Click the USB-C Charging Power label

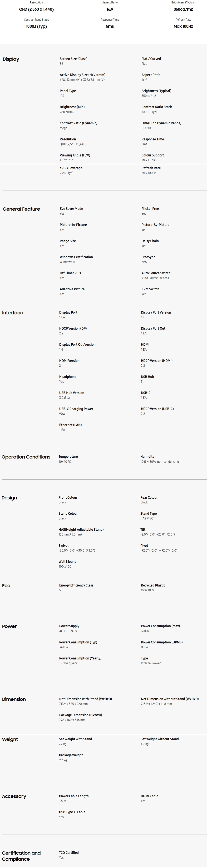(76, 409)
